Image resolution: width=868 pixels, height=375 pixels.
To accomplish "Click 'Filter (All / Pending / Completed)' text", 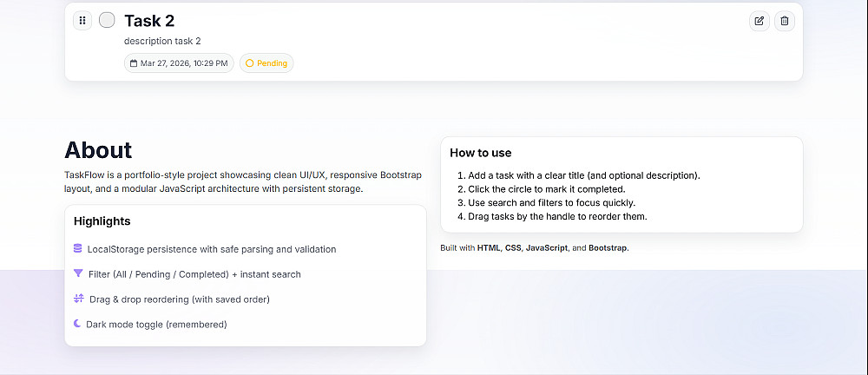I will (x=194, y=274).
